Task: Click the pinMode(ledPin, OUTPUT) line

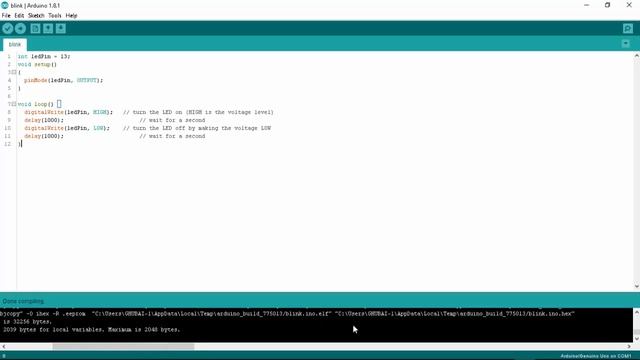Action: (63, 80)
